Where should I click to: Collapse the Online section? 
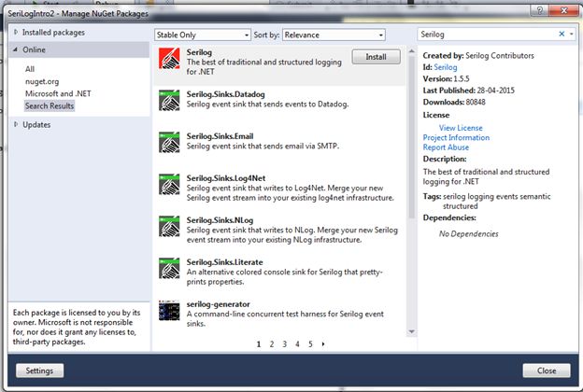pyautogui.click(x=16, y=49)
